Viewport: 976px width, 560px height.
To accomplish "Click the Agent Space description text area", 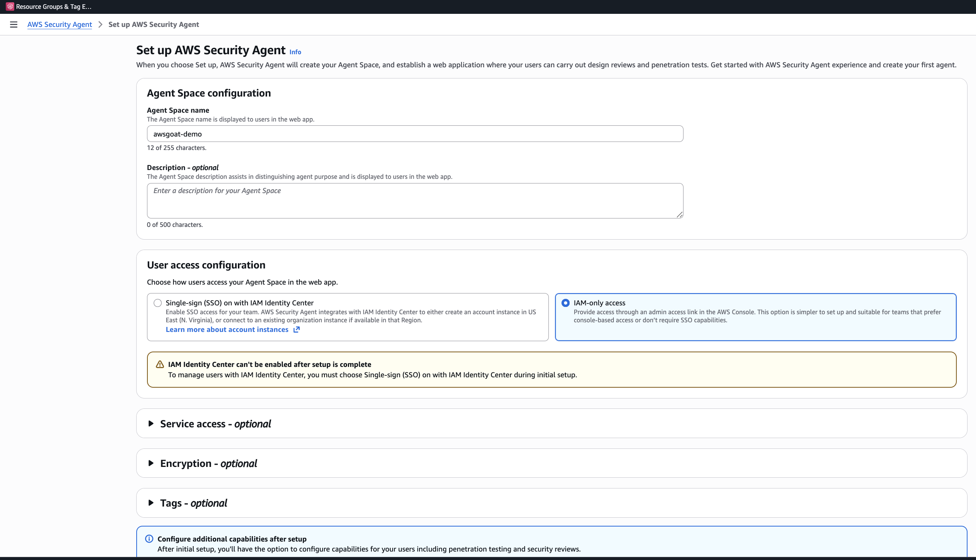I will (x=415, y=200).
